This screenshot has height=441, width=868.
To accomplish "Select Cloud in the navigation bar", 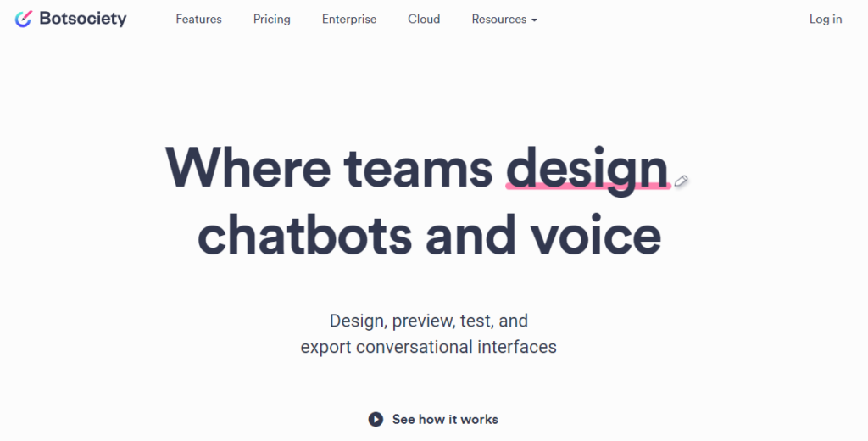I will click(x=424, y=19).
